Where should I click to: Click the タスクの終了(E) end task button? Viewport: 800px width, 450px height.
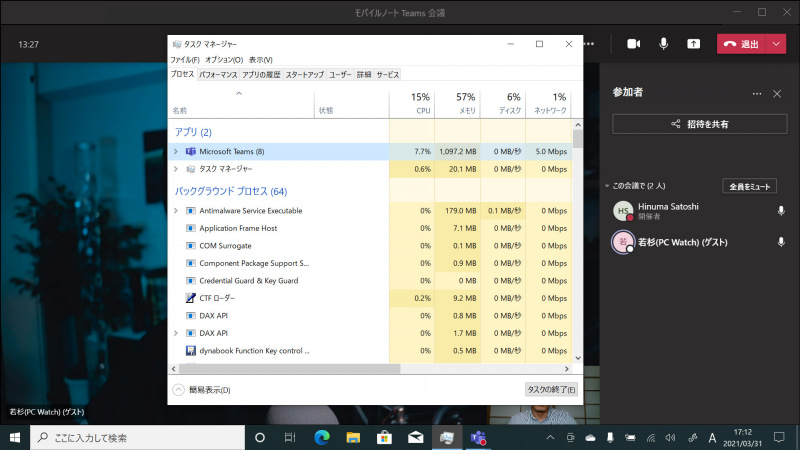coord(551,389)
